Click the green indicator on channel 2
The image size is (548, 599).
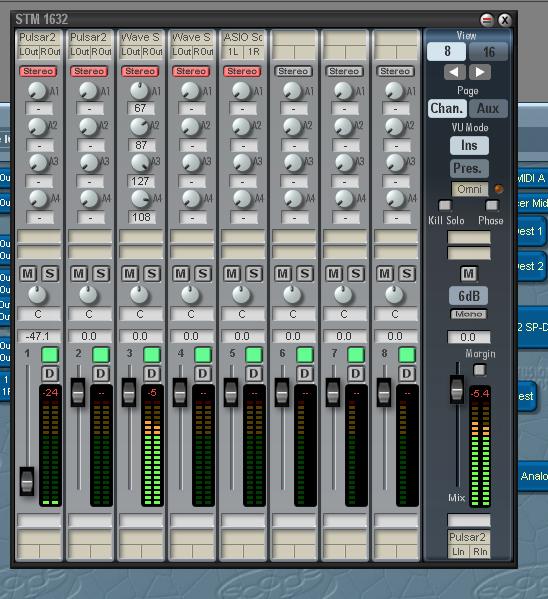point(101,355)
